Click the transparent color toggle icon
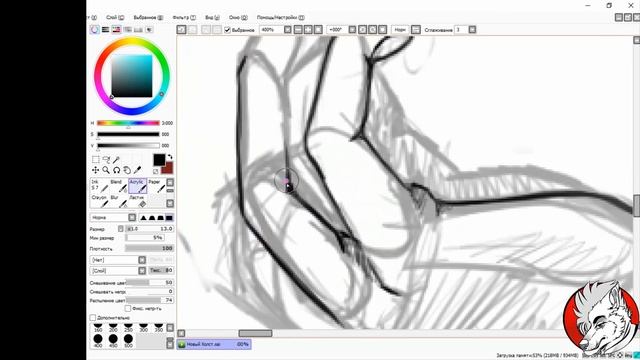The height and width of the screenshot is (360, 640). coord(156,171)
